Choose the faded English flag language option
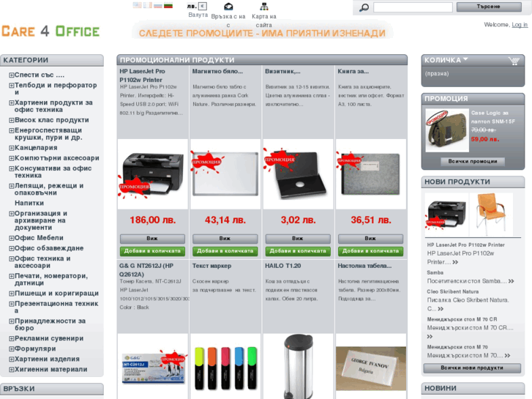 pyautogui.click(x=137, y=5)
